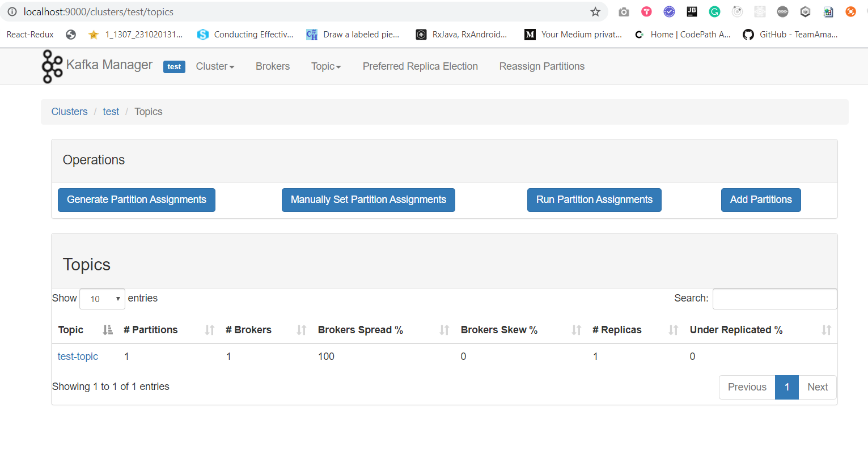This screenshot has height=450, width=868.
Task: Open the Conducting Effectiv... bookmark
Action: (245, 35)
